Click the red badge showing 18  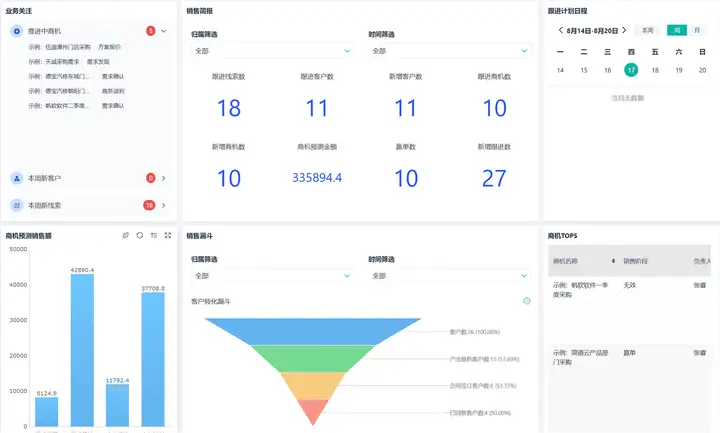[149, 205]
